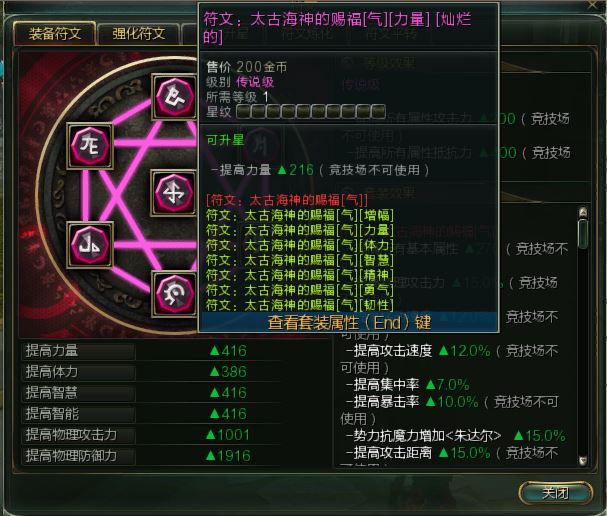Click the first empty 星纹 star slot
Screen dimensions: 607x516
click(243, 111)
